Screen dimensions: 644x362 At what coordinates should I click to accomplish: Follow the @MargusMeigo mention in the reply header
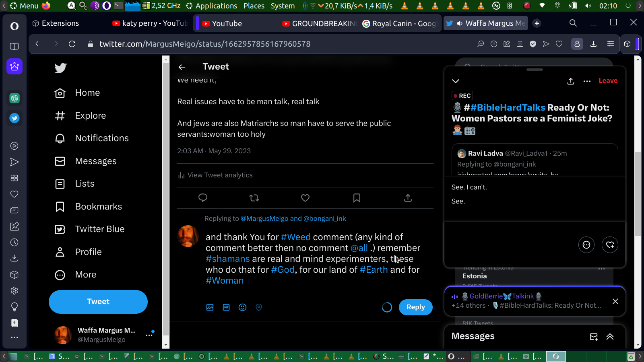click(x=264, y=218)
